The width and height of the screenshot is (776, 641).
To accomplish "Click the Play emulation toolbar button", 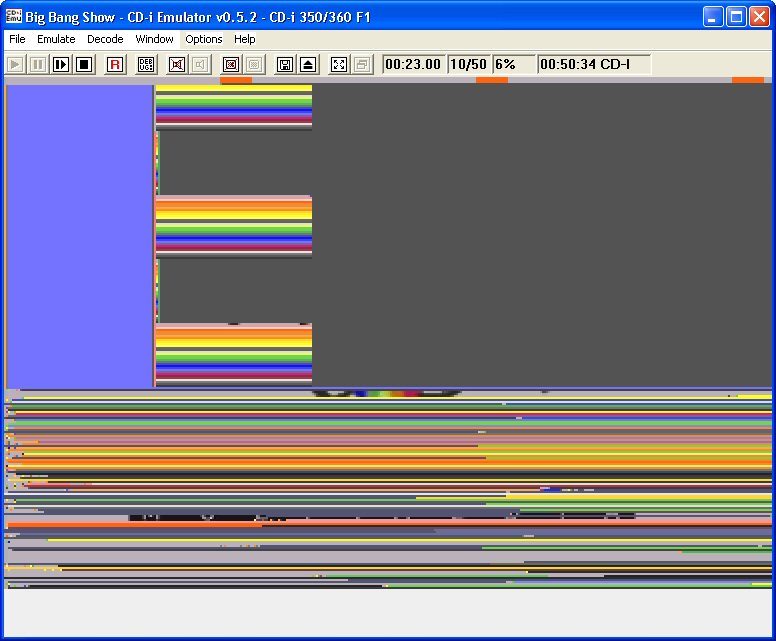I will pos(16,64).
